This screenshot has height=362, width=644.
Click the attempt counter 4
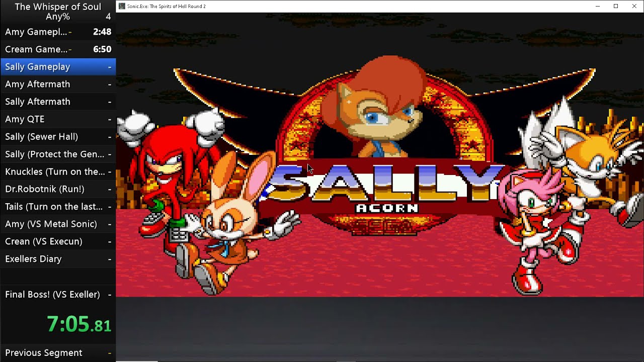(x=108, y=17)
